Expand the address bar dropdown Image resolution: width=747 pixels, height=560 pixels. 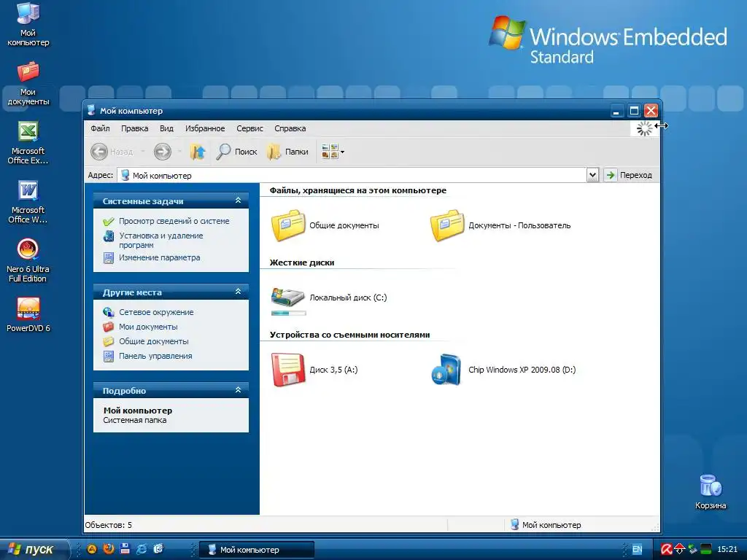point(592,175)
